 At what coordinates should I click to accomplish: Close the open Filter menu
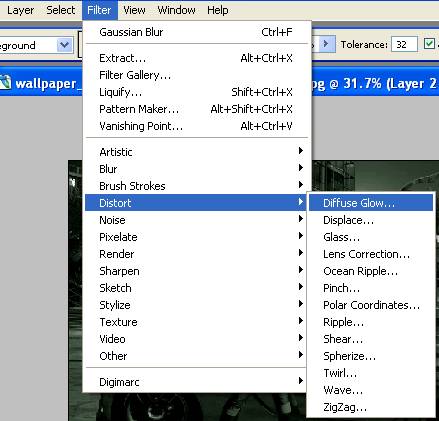pos(99,10)
